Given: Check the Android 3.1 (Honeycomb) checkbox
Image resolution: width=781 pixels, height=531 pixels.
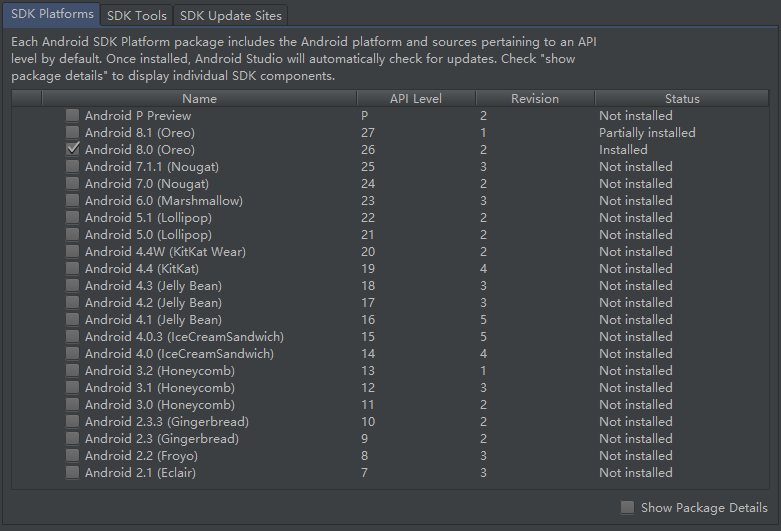Looking at the screenshot, I should point(73,388).
